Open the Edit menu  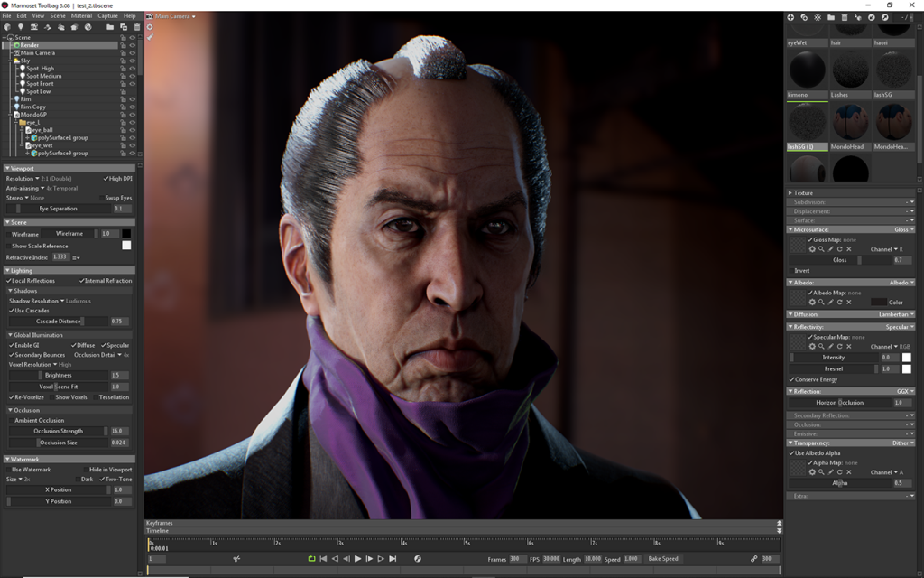click(x=22, y=16)
